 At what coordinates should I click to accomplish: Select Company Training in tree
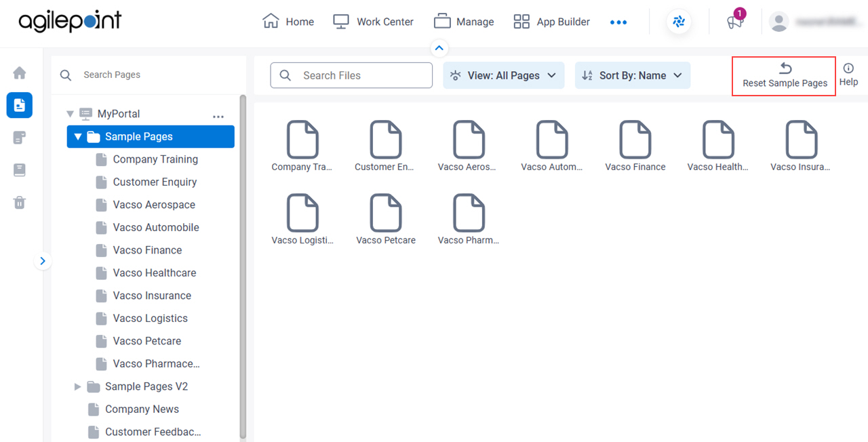tap(155, 159)
